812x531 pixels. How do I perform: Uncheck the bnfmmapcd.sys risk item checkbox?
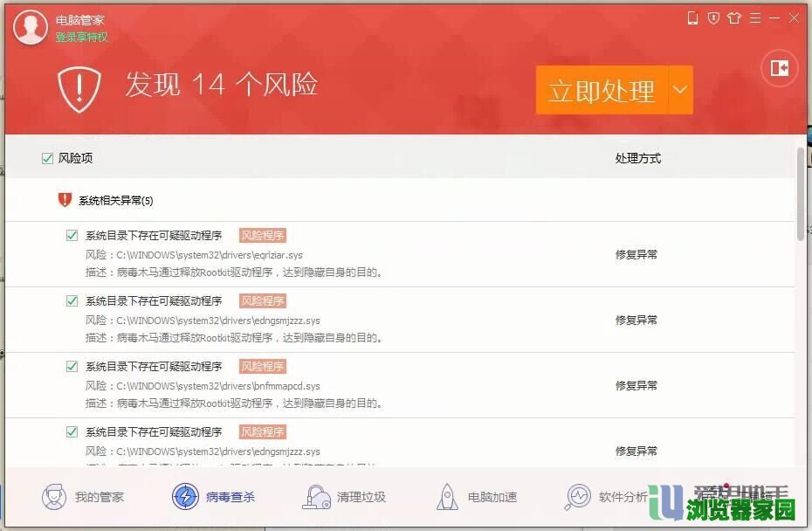point(72,367)
